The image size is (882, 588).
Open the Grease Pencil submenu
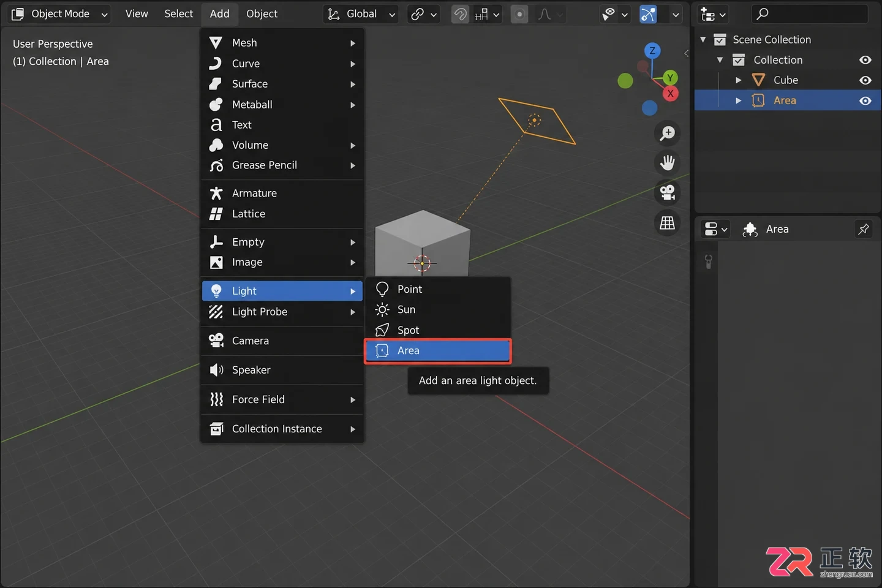point(282,165)
